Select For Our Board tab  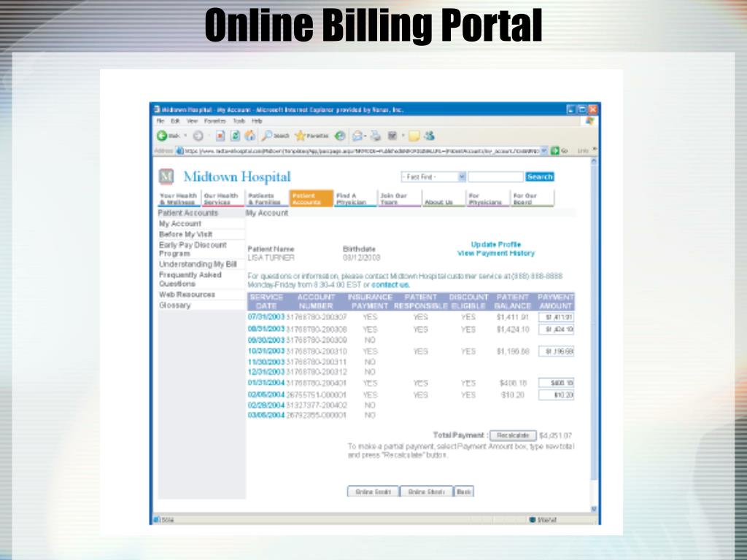532,198
